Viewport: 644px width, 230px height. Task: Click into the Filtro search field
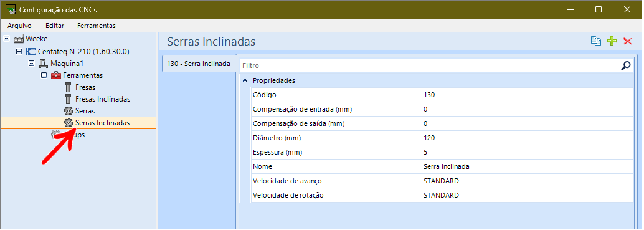[430, 65]
